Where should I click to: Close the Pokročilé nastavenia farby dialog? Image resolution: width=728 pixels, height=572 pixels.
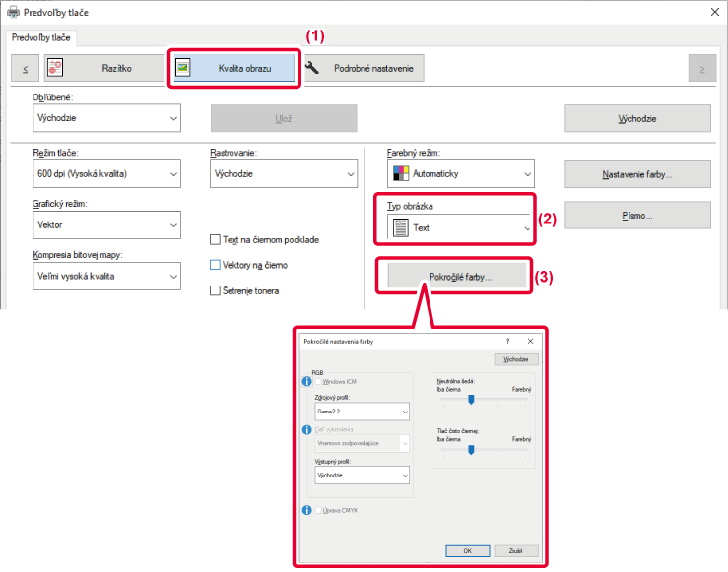coord(530,340)
